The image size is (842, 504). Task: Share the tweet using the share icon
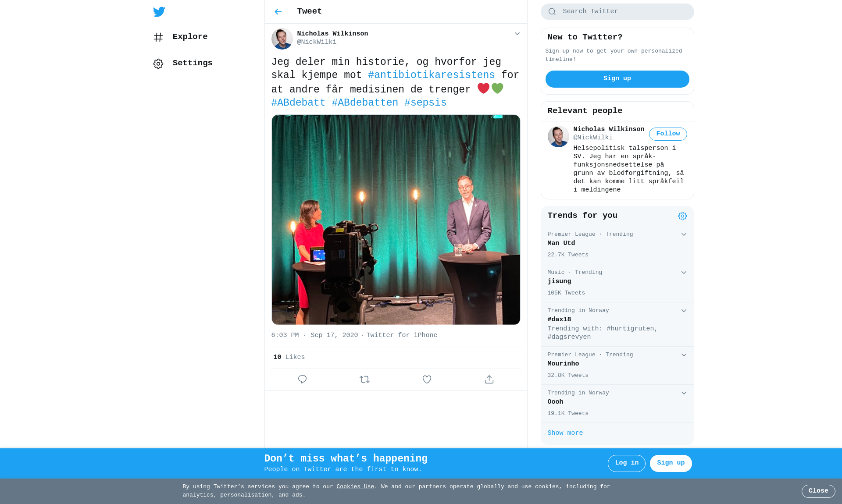489,380
